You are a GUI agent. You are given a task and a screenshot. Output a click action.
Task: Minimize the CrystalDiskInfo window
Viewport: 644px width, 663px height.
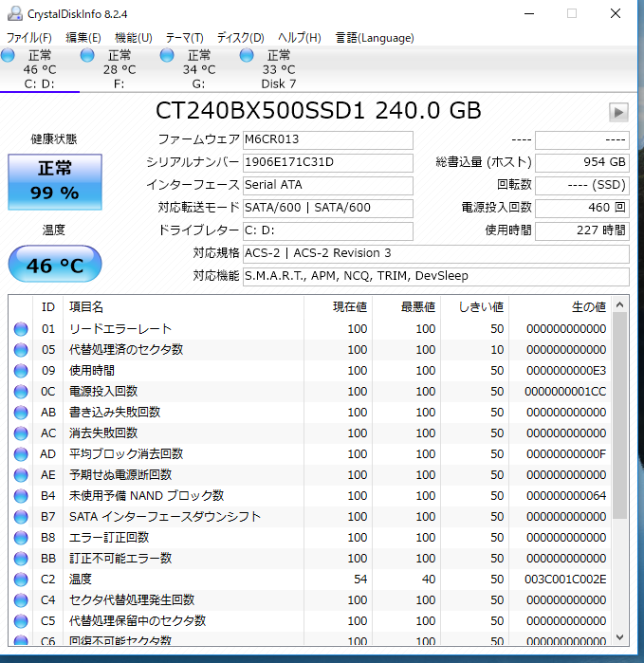529,13
